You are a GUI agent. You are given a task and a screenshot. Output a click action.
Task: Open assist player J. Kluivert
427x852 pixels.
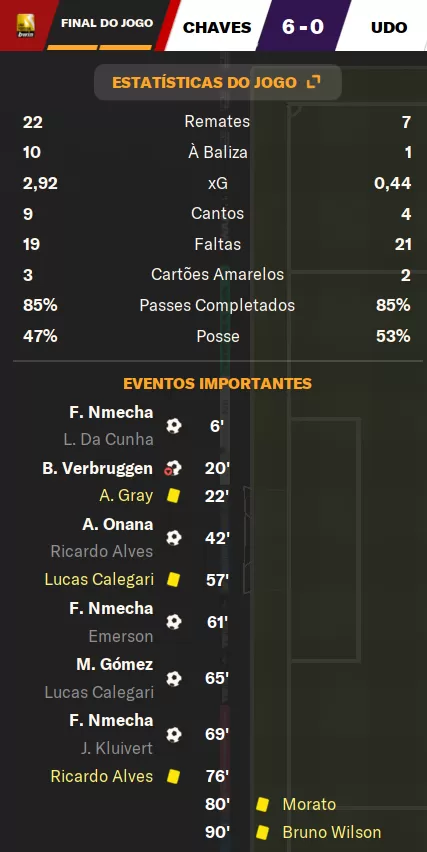(117, 748)
